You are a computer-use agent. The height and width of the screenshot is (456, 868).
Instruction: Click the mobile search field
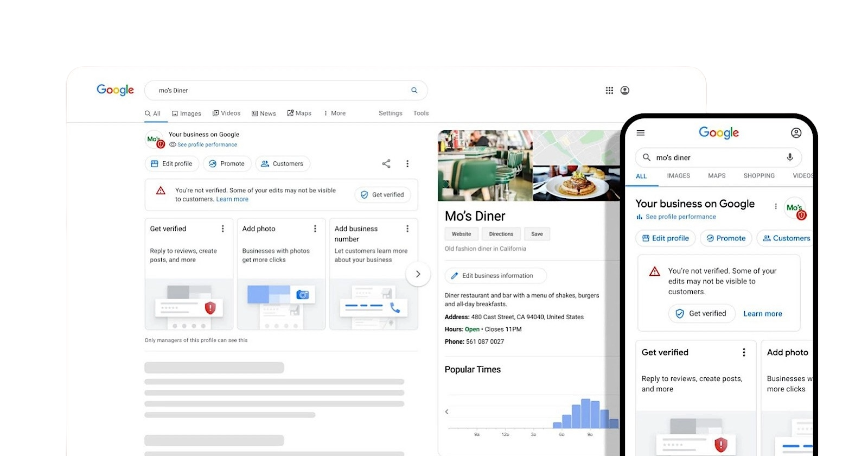[718, 157]
